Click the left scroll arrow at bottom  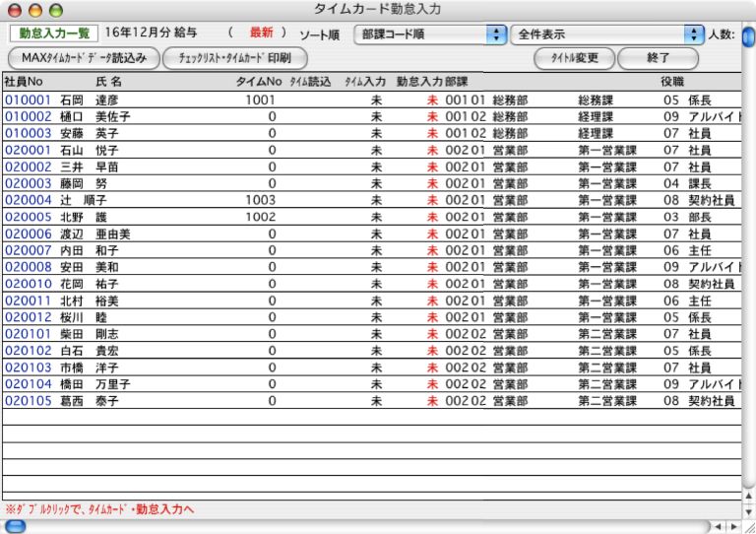coord(717,527)
